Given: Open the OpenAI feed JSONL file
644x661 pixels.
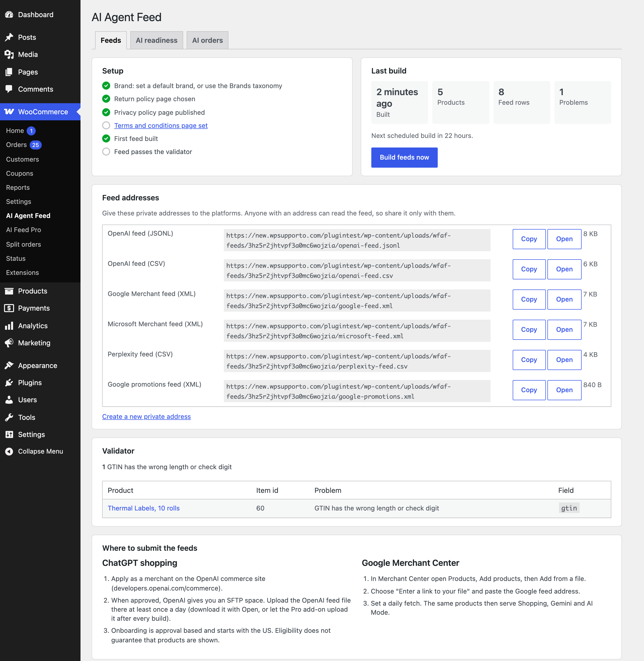Looking at the screenshot, I should click(564, 239).
